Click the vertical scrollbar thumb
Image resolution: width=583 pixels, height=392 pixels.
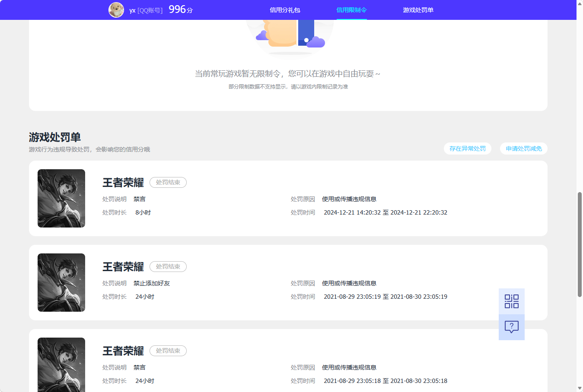[580, 244]
